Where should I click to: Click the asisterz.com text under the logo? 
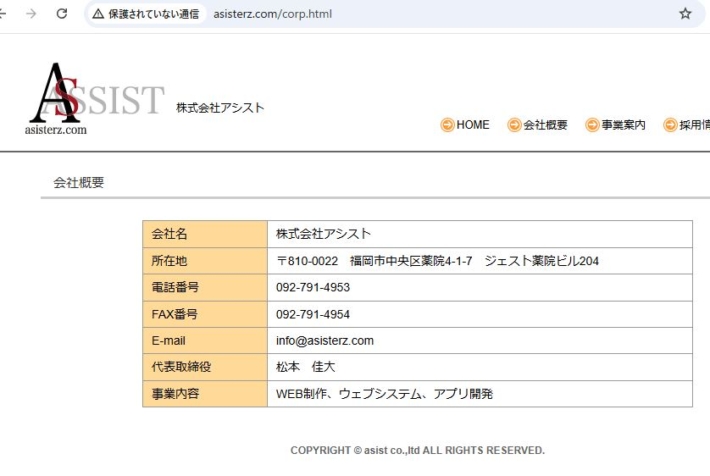click(x=56, y=130)
